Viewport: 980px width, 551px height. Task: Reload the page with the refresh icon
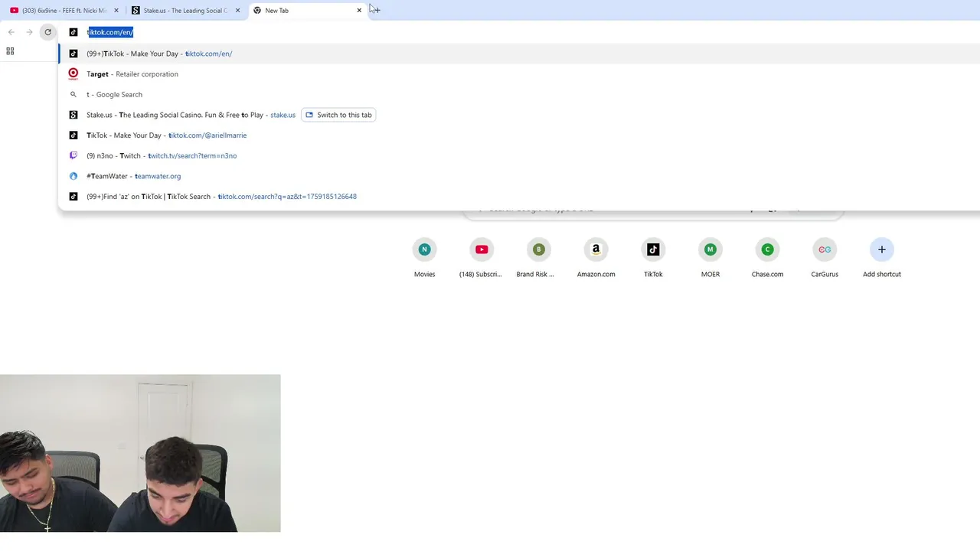tap(47, 32)
